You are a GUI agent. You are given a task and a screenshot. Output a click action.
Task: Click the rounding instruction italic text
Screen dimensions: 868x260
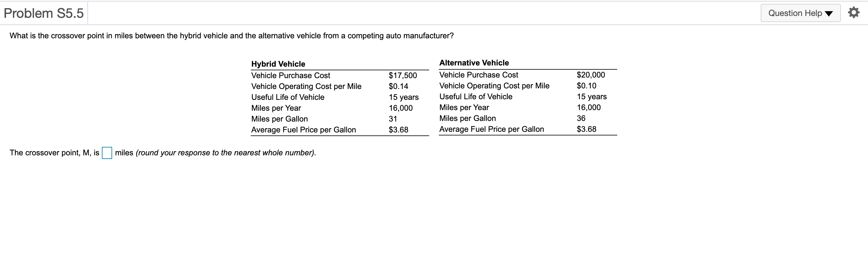(x=226, y=153)
